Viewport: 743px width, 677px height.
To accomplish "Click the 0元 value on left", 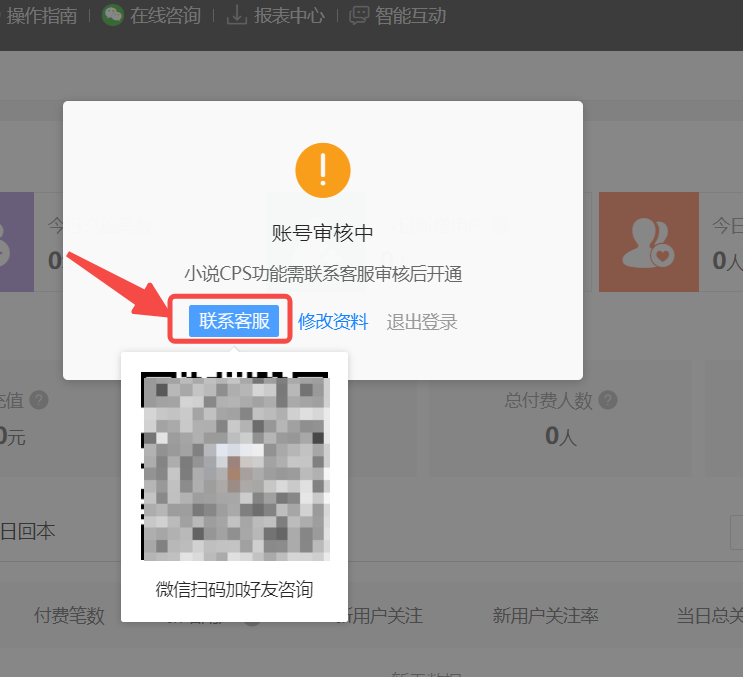I will pos(12,436).
